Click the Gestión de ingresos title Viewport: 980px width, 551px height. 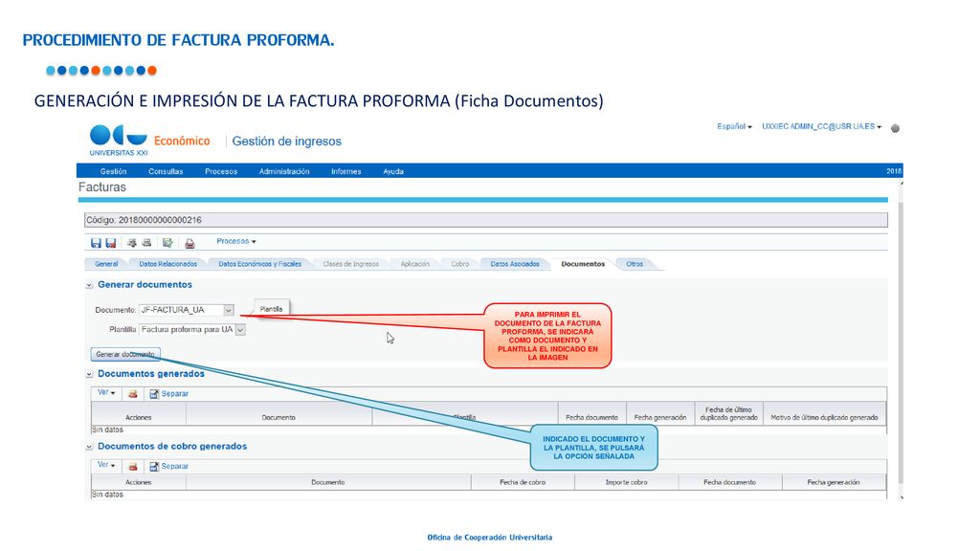click(287, 142)
